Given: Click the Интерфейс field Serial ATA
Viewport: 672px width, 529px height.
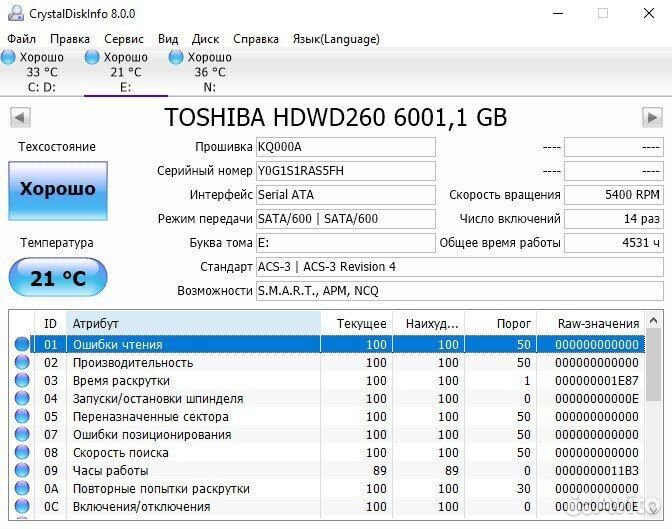Looking at the screenshot, I should [x=345, y=195].
